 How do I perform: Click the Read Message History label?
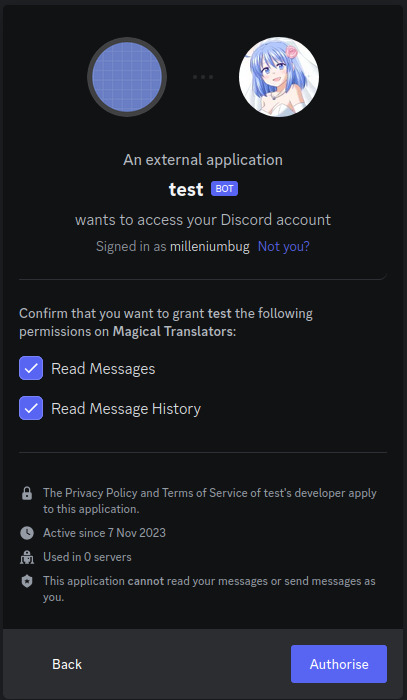click(x=126, y=408)
